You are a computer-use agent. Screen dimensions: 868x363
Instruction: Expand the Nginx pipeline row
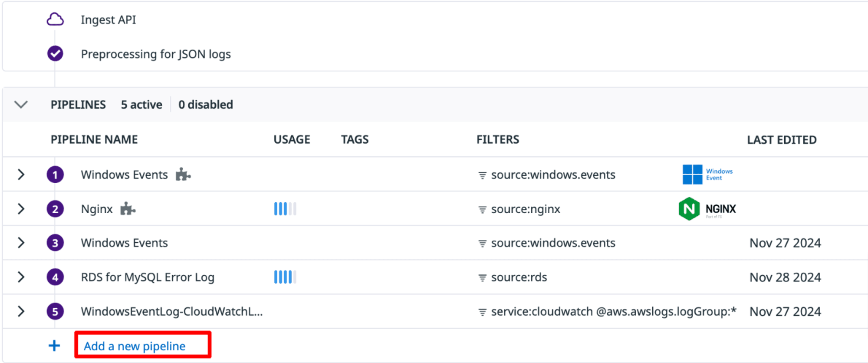(21, 209)
